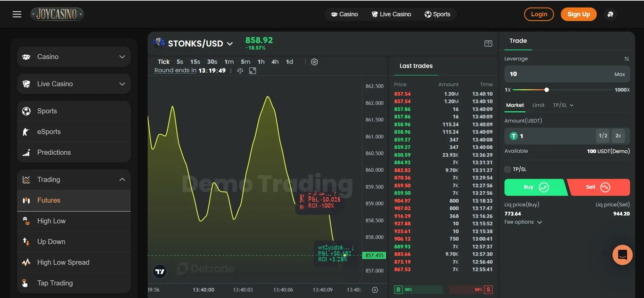
Task: Expand the Casino sidebar section
Action: coord(74,57)
